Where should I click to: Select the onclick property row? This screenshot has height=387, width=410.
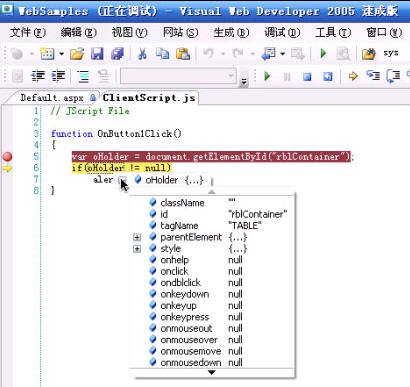tap(212, 271)
